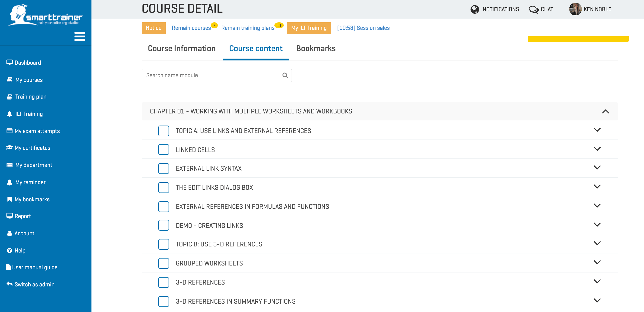
Task: Toggle the checkbox for EXTERNAL LINK SYNTAX
Action: [164, 169]
